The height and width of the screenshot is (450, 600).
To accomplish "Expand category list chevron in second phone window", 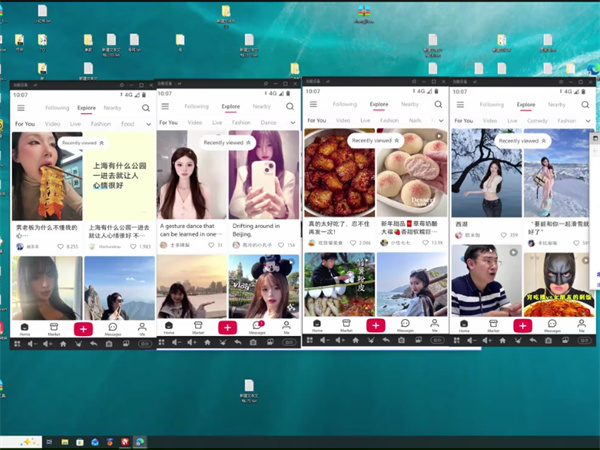I will [x=293, y=122].
